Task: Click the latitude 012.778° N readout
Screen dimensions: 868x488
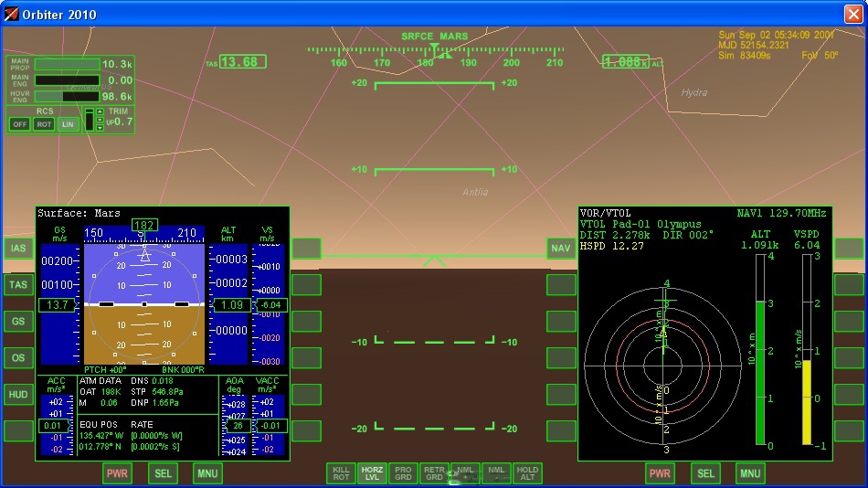Action: coord(101,447)
